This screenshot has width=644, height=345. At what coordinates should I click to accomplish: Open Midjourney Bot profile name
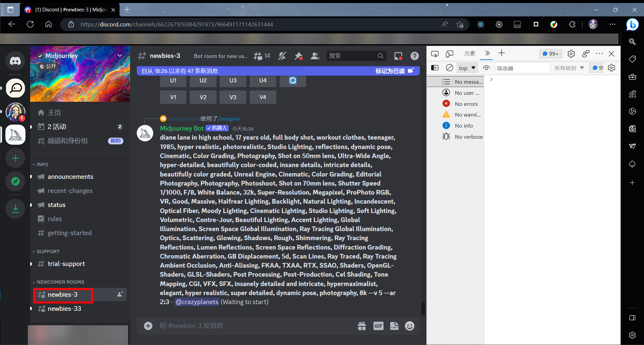[182, 128]
